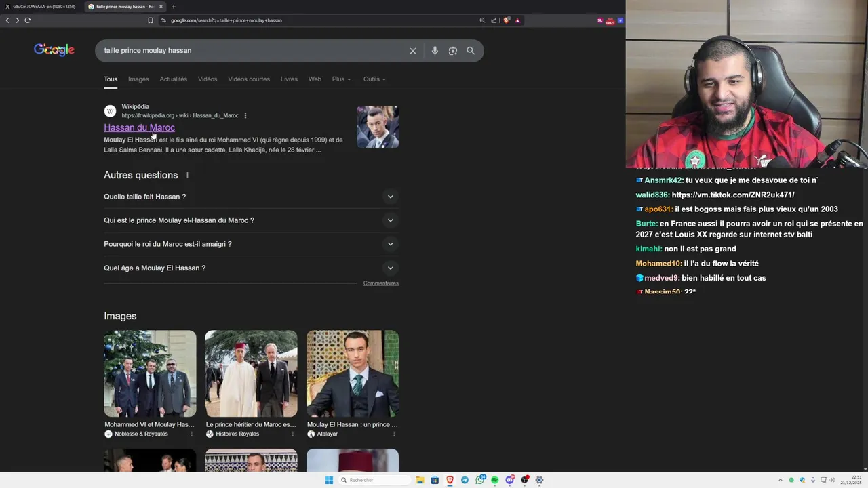Open the Christmas tree group photo thumbnail
868x488 pixels.
[150, 373]
